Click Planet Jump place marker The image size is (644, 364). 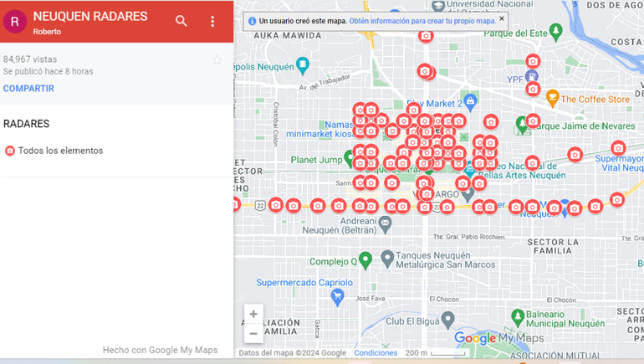coord(349,158)
